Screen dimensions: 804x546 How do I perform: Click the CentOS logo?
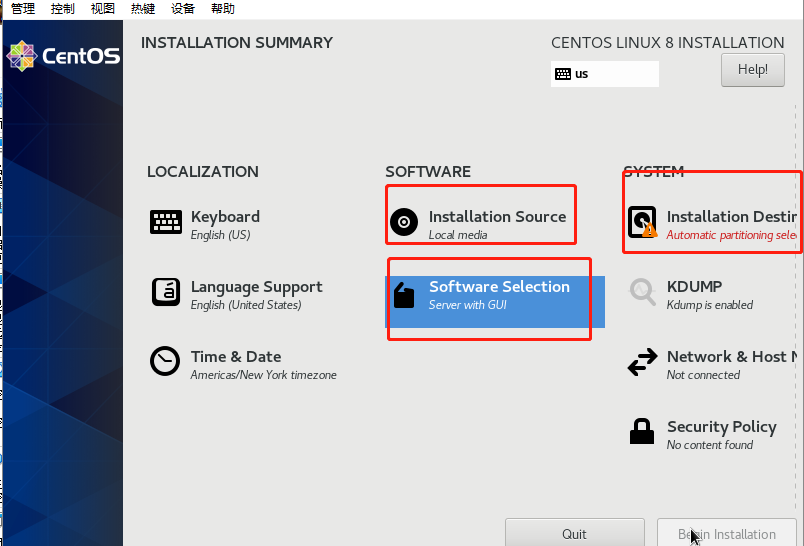[x=64, y=56]
